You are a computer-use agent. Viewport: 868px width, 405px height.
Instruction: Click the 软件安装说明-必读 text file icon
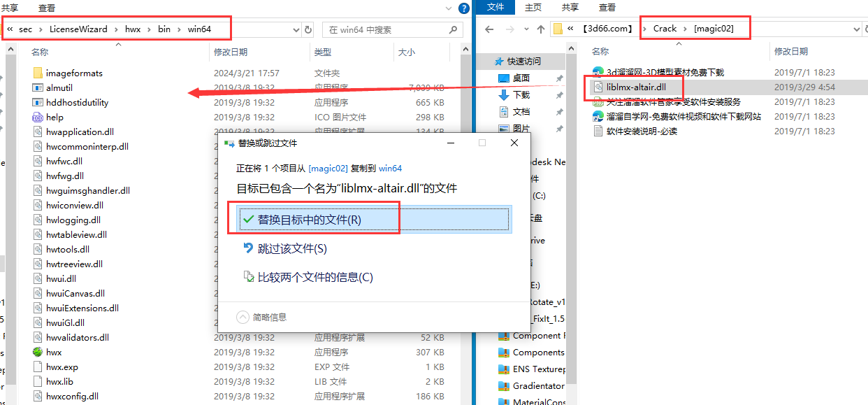pyautogui.click(x=598, y=131)
